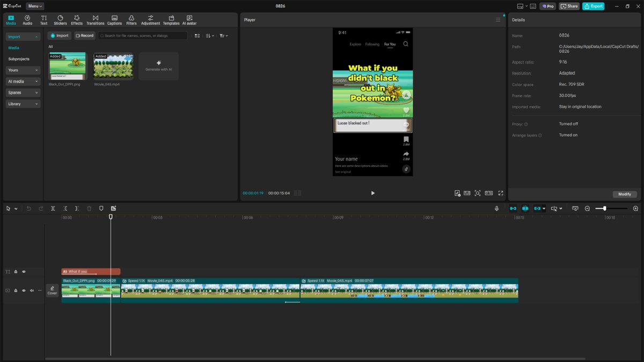The image size is (644, 362).
Task: Open the AI avatar panel
Action: [189, 20]
